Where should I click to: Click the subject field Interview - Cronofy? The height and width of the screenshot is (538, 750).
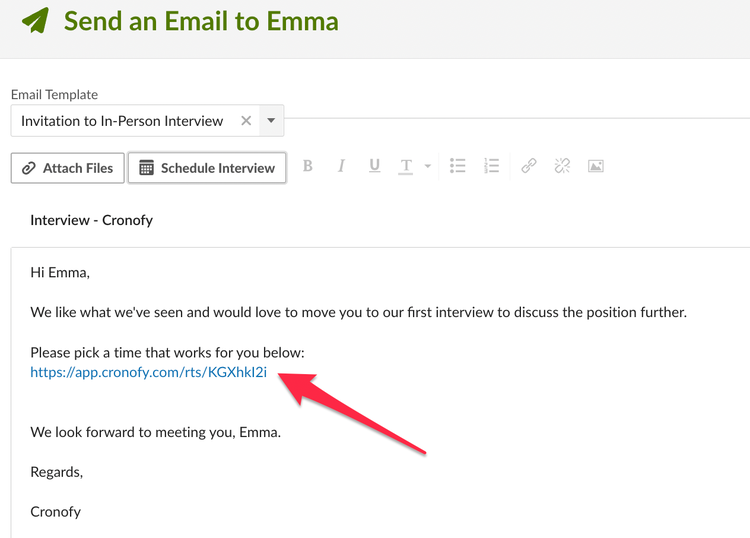(91, 220)
